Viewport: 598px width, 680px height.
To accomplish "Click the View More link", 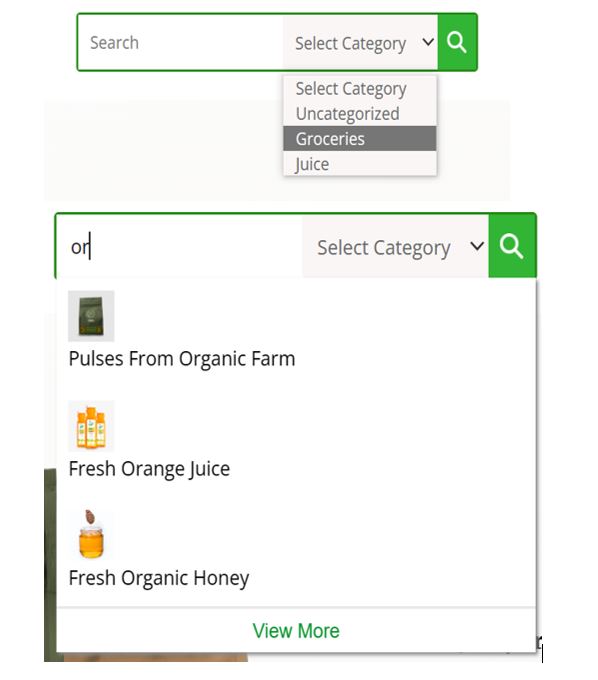I will (296, 631).
